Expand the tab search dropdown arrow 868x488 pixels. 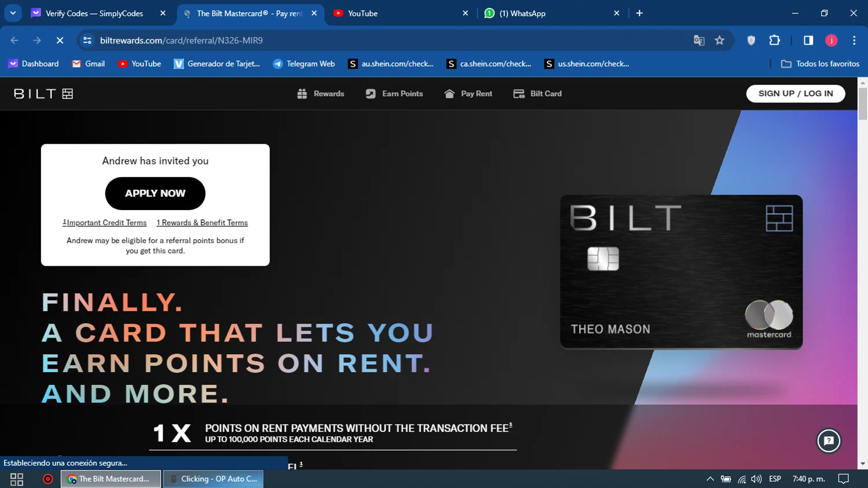tap(13, 13)
